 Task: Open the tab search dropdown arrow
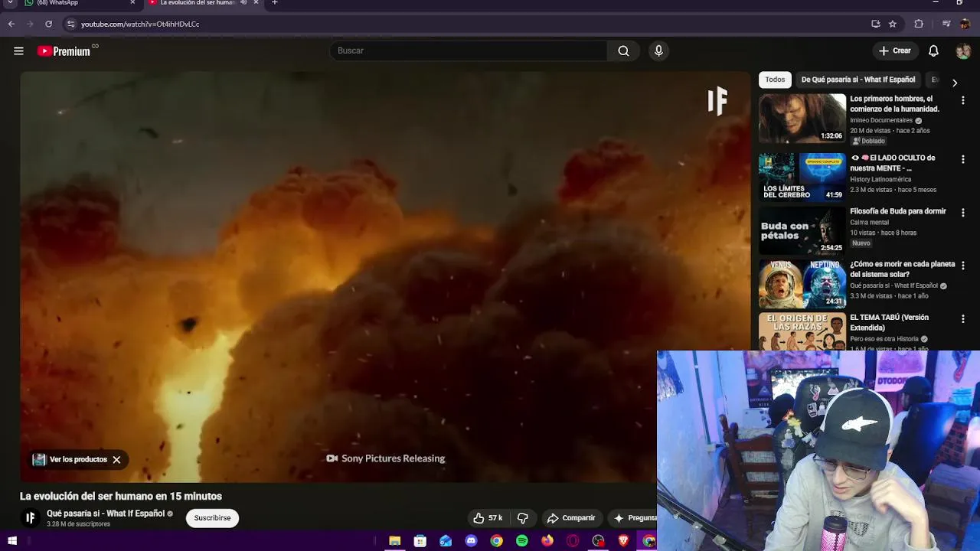coord(11,4)
